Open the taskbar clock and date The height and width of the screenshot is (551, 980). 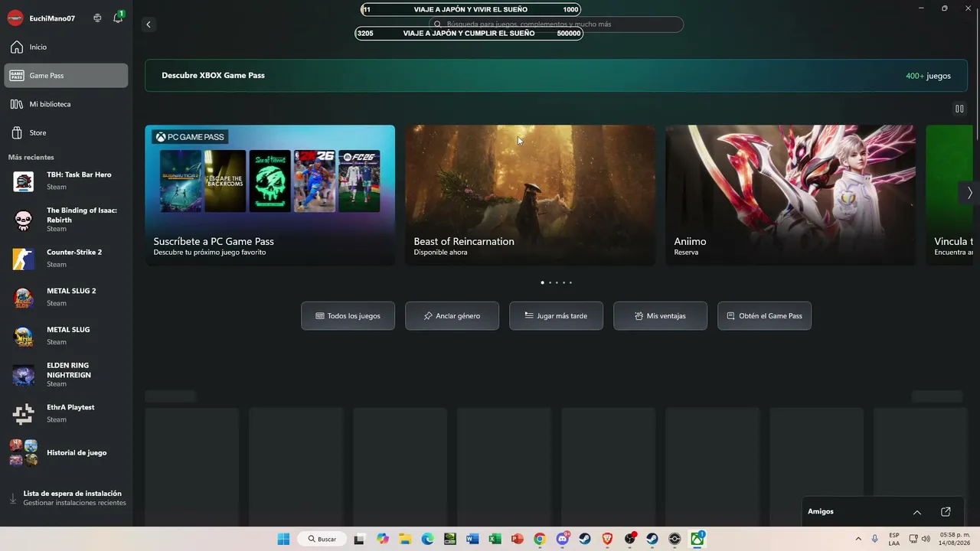pyautogui.click(x=955, y=539)
